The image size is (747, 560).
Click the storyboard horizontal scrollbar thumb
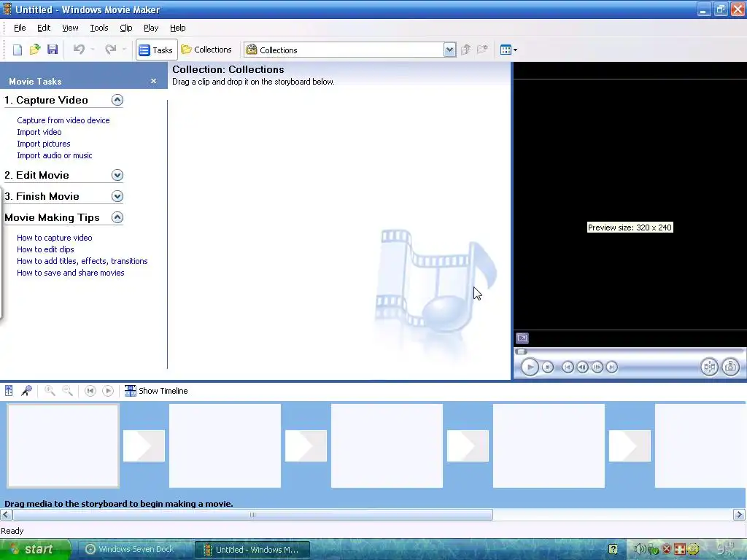click(253, 515)
